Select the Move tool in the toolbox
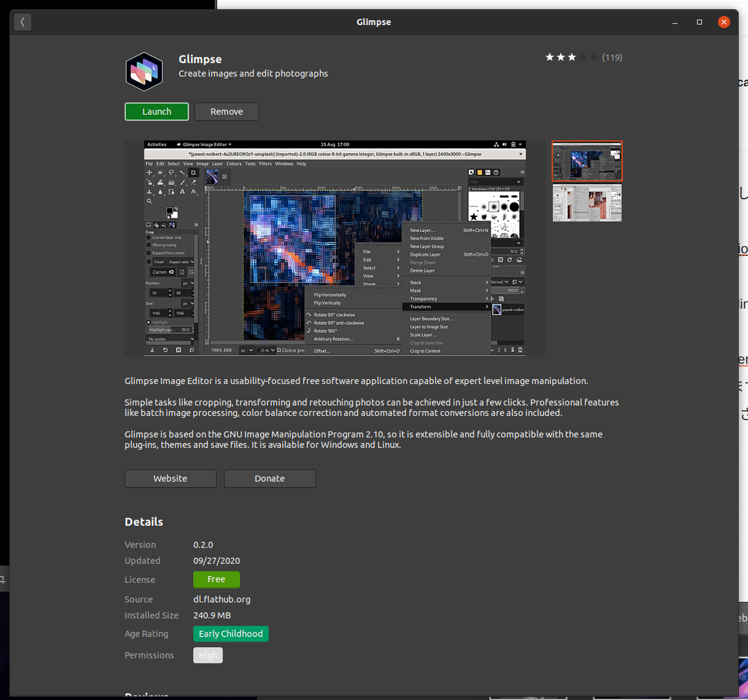This screenshot has width=748, height=700. (x=149, y=172)
